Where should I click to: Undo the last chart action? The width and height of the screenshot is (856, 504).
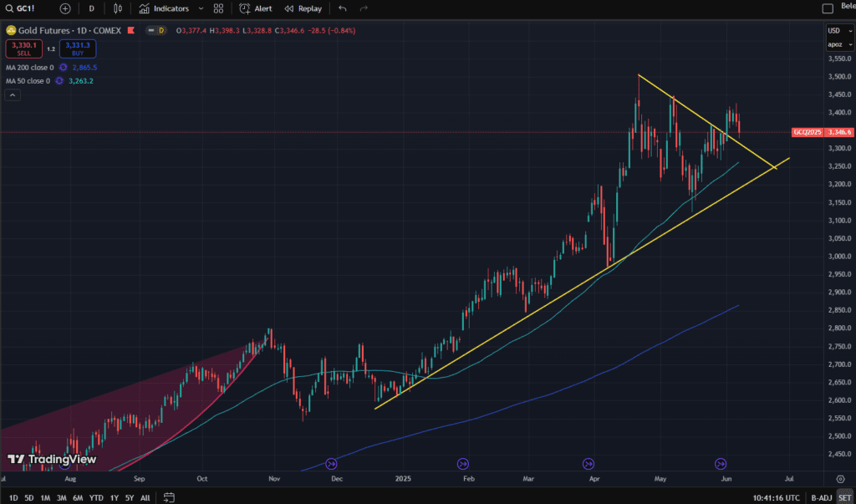point(342,8)
